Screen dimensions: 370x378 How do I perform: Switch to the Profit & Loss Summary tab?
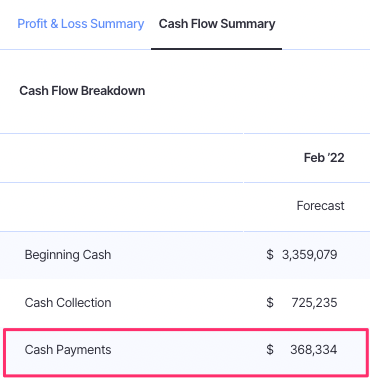pyautogui.click(x=81, y=24)
